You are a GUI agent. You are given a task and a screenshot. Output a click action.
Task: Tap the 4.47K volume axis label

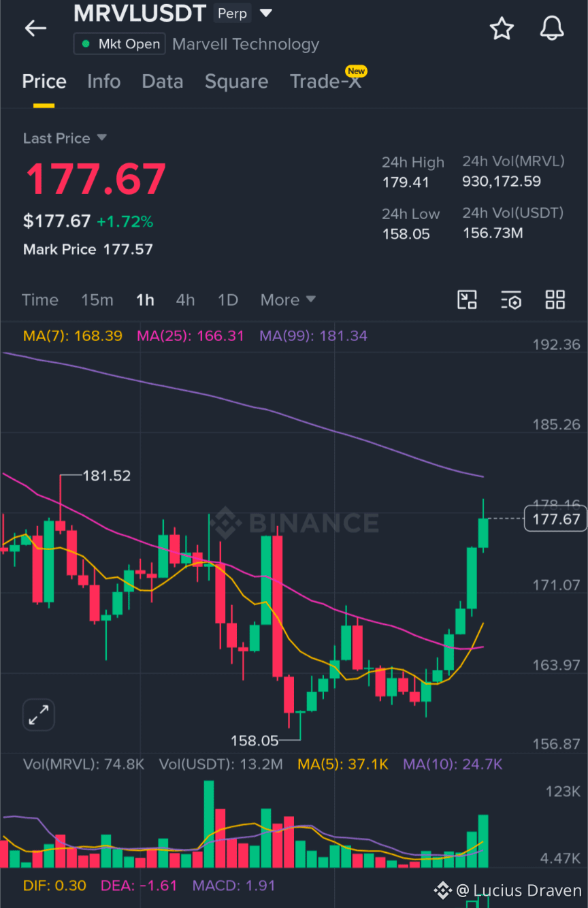click(x=560, y=858)
